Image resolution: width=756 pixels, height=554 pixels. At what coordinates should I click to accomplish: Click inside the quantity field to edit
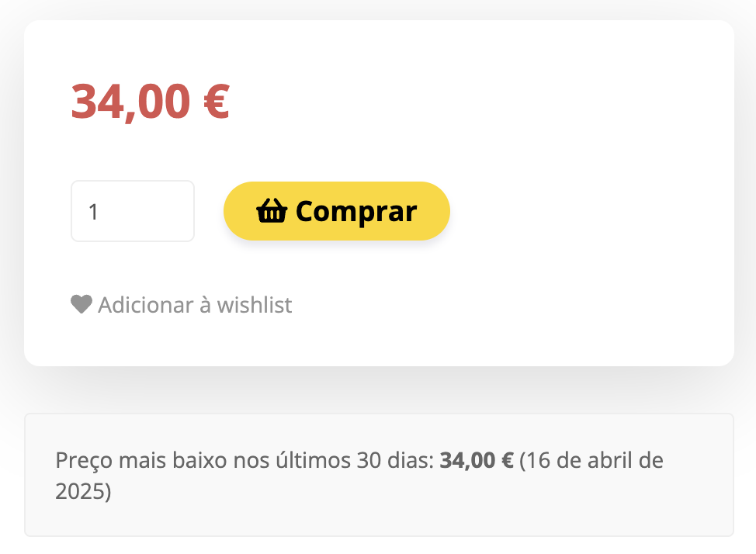(132, 210)
